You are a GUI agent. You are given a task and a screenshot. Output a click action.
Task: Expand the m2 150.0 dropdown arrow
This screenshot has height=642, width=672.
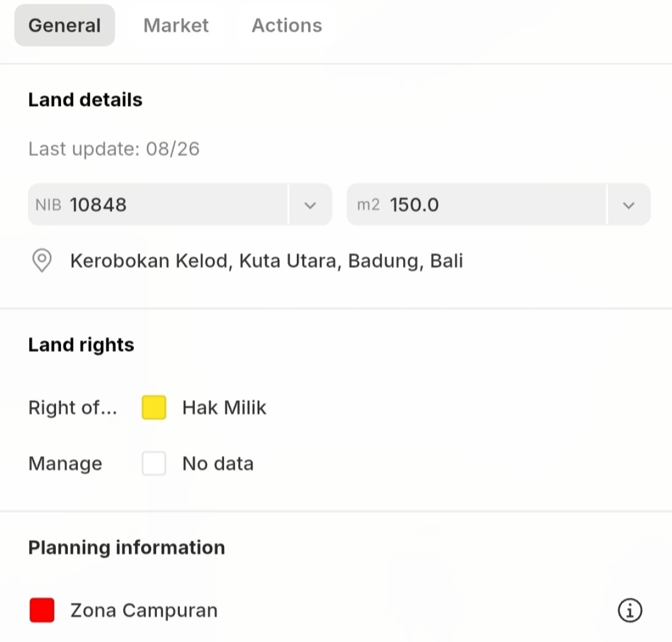click(629, 205)
